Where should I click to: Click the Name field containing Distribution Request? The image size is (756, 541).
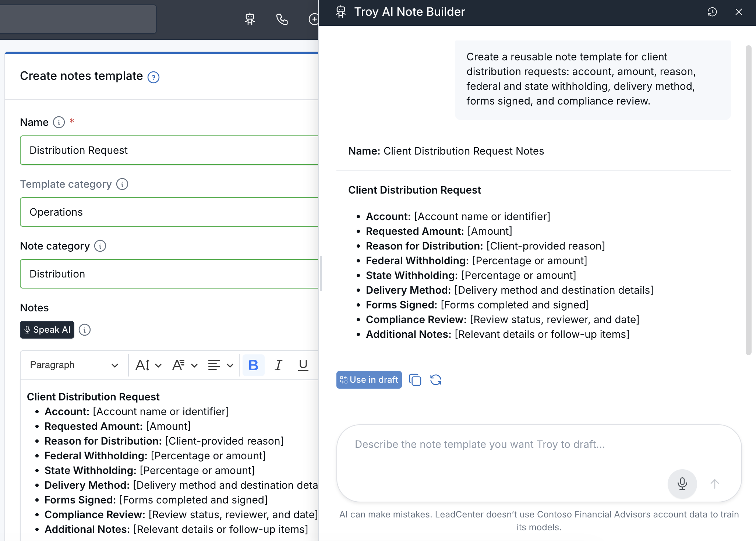tap(169, 150)
